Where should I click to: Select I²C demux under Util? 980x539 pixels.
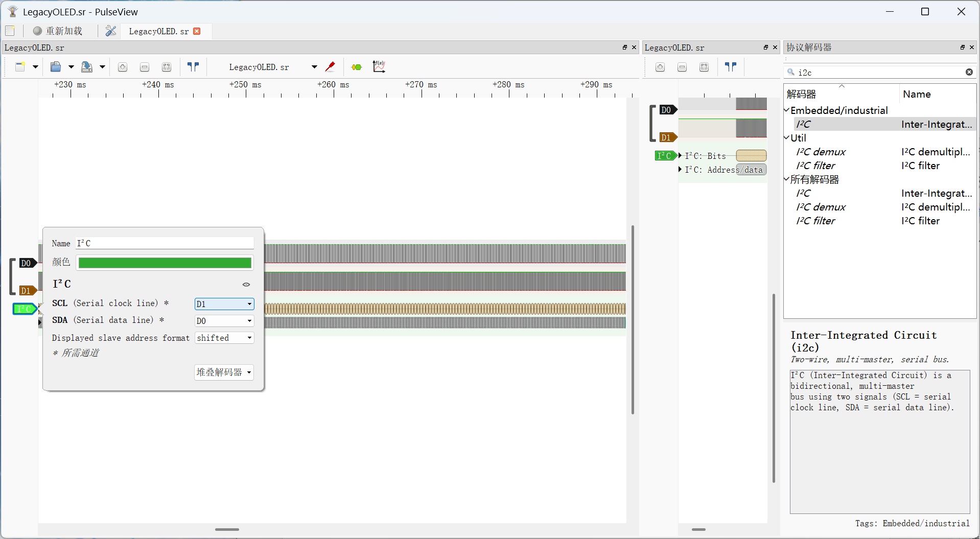pyautogui.click(x=821, y=152)
